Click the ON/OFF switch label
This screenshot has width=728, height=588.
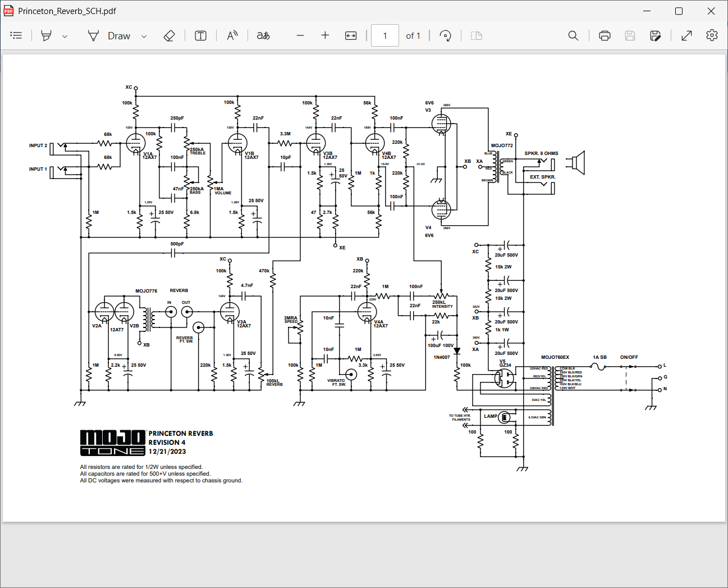point(629,357)
